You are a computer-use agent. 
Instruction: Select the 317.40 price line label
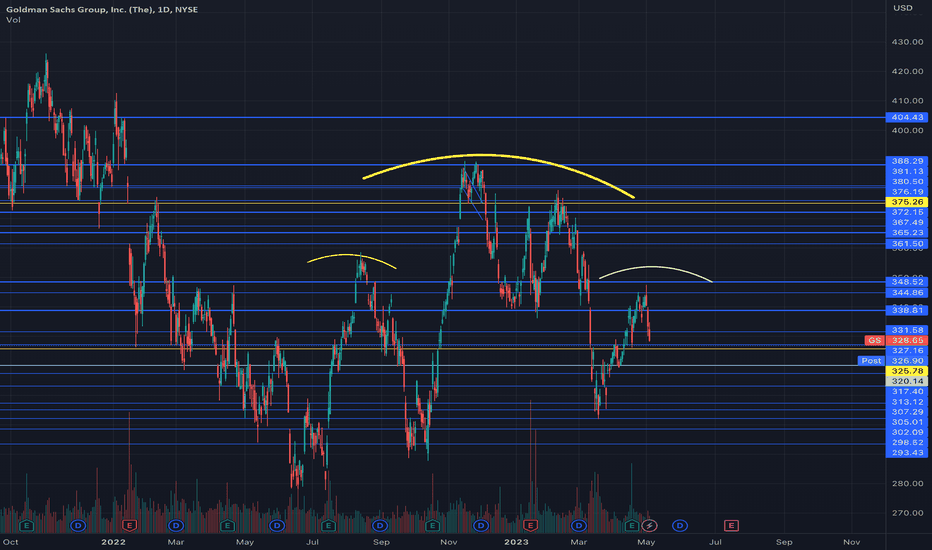[x=907, y=391]
